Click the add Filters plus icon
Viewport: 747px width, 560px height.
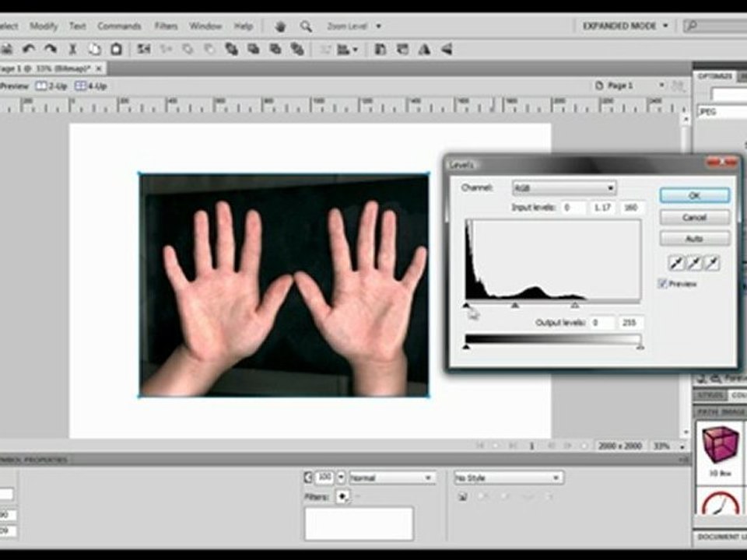tap(342, 497)
